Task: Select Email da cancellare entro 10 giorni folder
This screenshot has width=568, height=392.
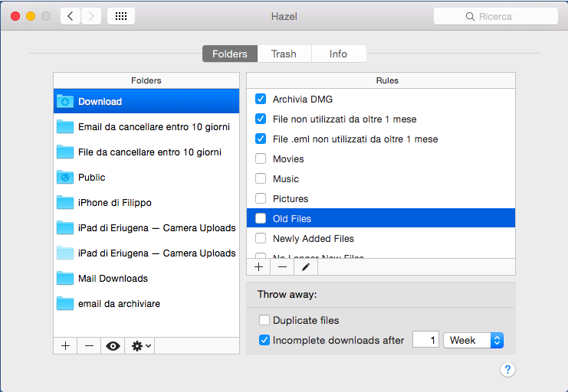Action: (x=146, y=126)
